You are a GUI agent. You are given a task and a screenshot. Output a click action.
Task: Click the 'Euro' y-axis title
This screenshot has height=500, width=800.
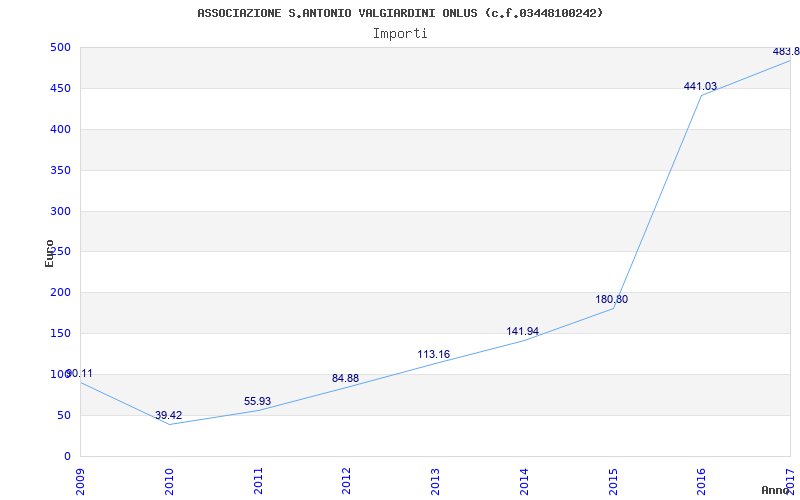49,253
